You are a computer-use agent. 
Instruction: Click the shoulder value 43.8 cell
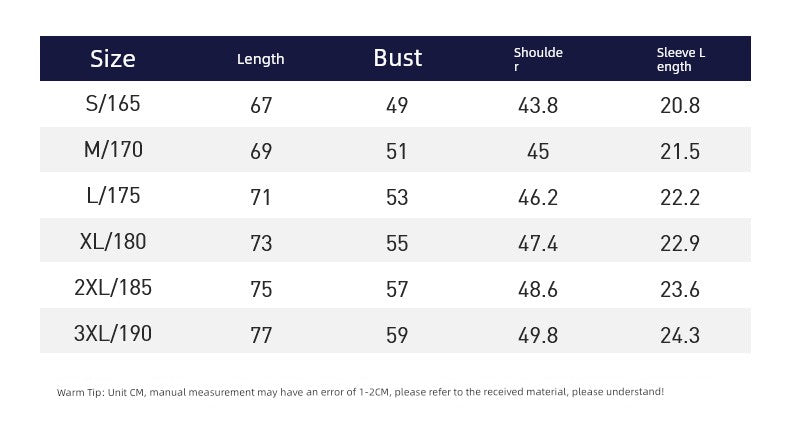tap(538, 105)
